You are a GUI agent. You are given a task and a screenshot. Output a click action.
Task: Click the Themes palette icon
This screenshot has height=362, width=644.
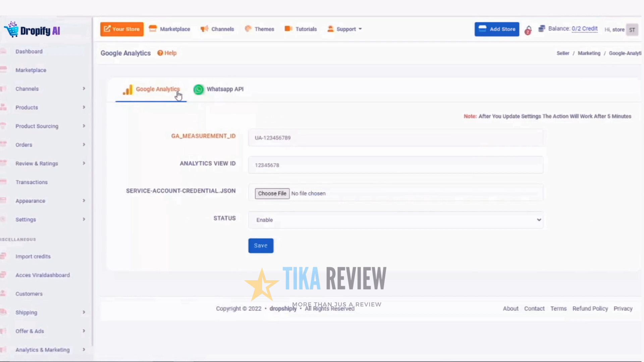tap(249, 29)
